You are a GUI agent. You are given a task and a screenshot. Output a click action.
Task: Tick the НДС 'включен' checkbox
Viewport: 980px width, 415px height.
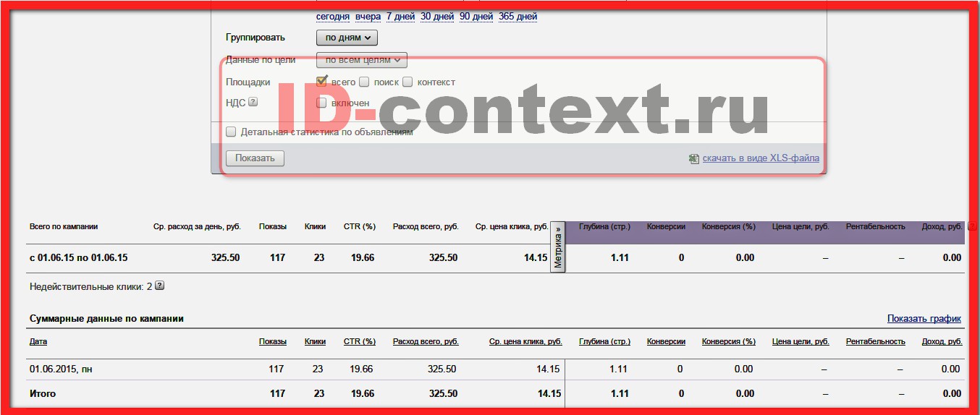point(322,103)
